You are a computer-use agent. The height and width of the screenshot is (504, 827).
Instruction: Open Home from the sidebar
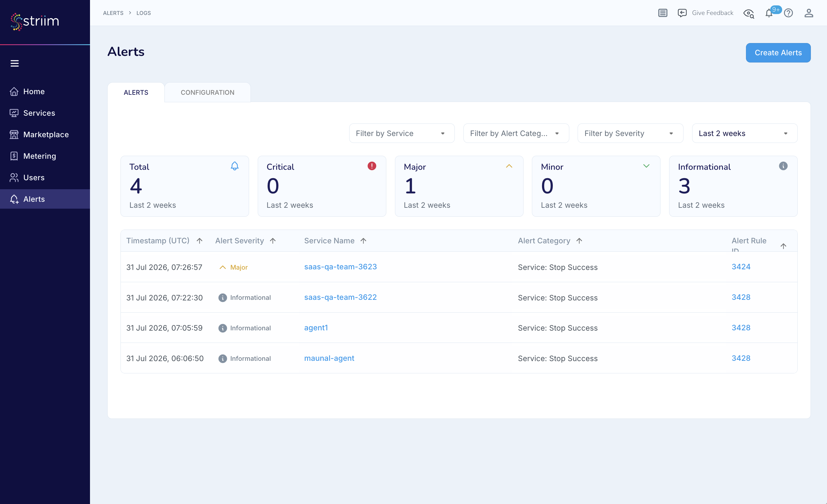tap(45, 91)
